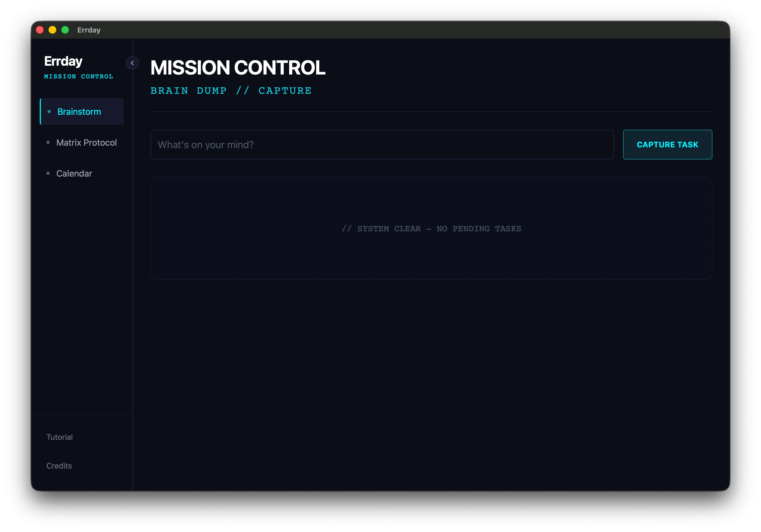Open the Brainstorm section

pyautogui.click(x=79, y=112)
